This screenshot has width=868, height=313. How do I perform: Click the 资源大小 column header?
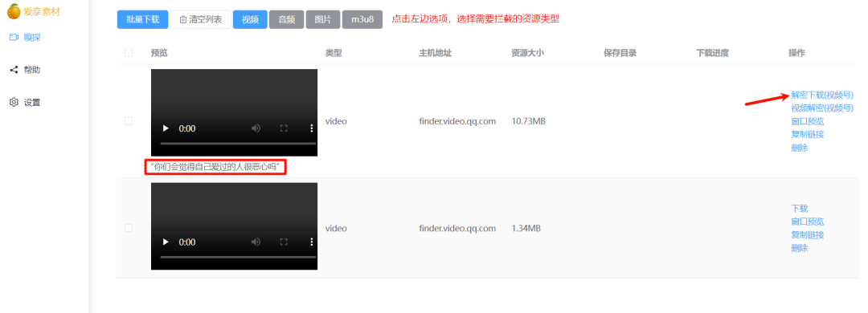[x=527, y=53]
